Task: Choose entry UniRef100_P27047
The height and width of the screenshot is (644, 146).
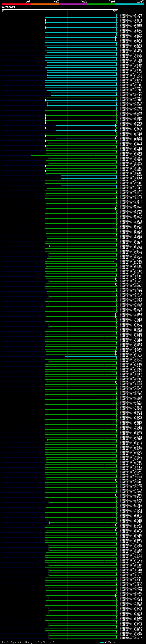Action: [x=131, y=32]
